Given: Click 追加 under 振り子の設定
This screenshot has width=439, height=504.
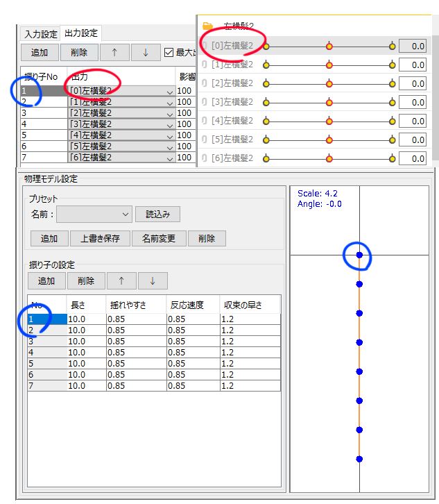Looking at the screenshot, I should [46, 281].
